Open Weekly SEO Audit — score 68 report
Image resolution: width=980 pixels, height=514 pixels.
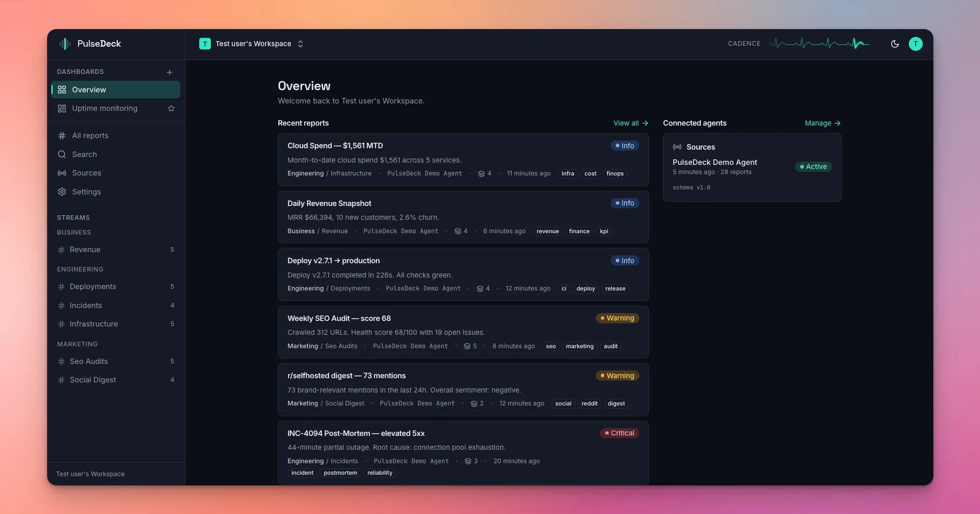[463, 332]
